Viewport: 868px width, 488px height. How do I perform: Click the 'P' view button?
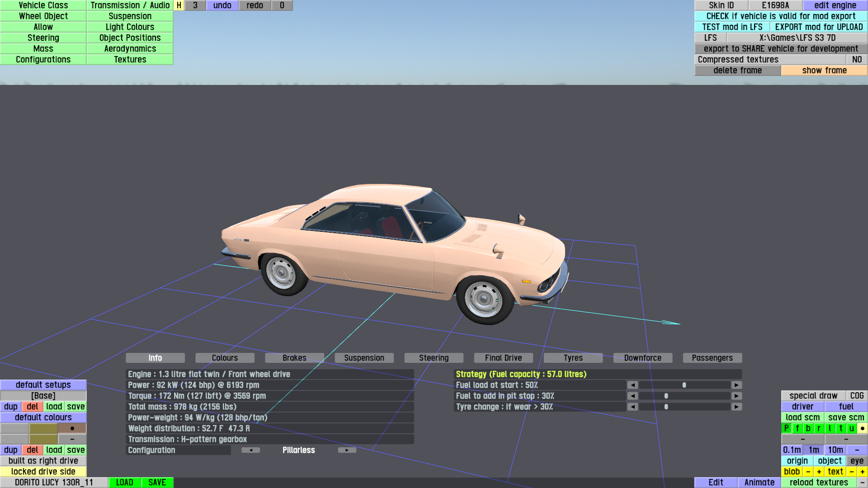(x=787, y=428)
